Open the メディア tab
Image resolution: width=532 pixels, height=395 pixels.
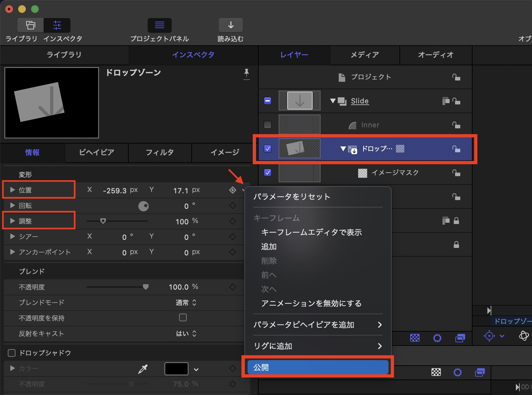click(365, 55)
